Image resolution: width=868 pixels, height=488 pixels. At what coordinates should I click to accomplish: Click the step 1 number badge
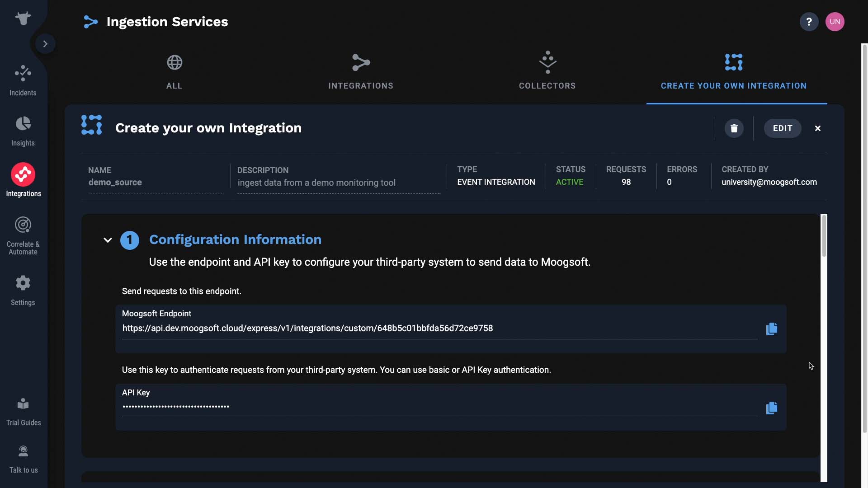[x=129, y=240]
